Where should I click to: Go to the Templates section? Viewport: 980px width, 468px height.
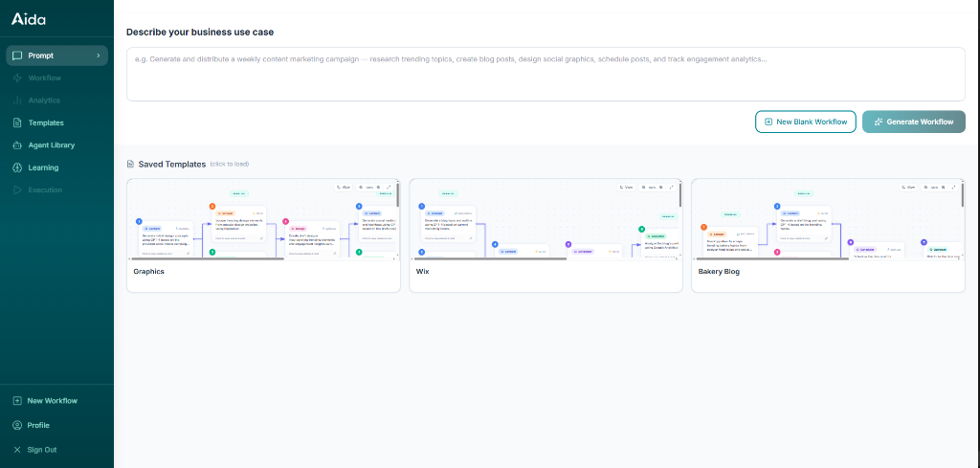pos(56,123)
